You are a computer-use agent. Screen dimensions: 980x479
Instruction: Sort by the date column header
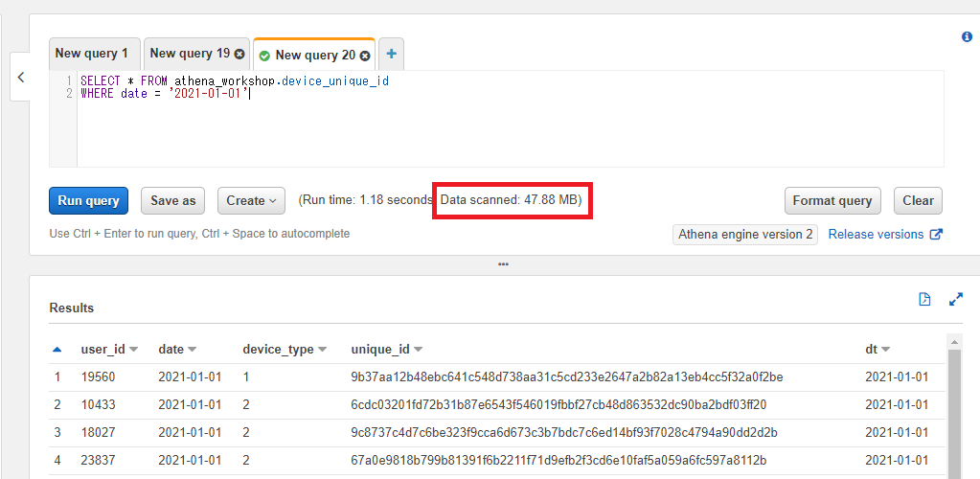click(177, 350)
